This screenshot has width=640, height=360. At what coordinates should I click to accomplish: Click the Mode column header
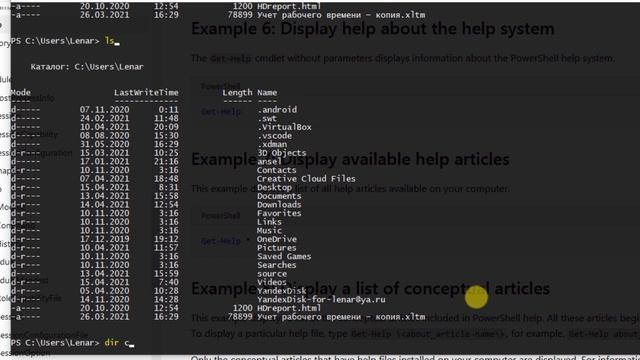tap(21, 93)
